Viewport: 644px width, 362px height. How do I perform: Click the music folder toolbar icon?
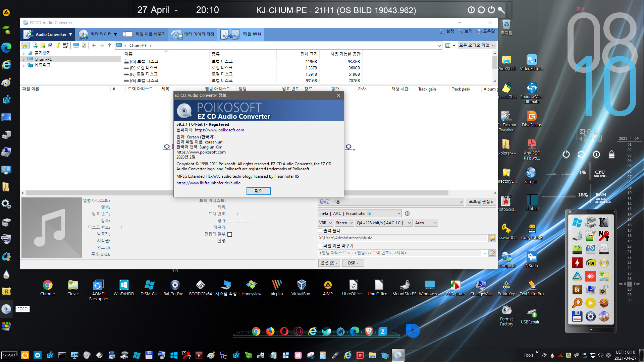point(84,45)
